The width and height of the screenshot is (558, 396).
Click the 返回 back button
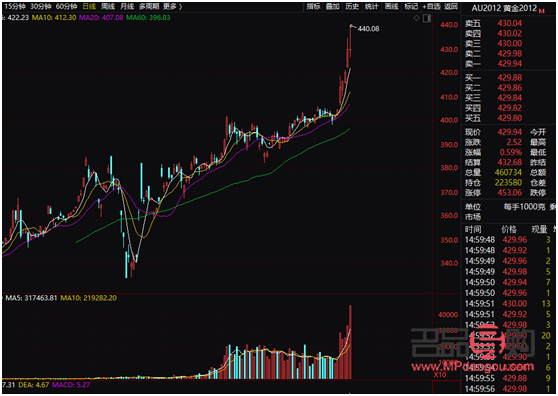pos(451,7)
